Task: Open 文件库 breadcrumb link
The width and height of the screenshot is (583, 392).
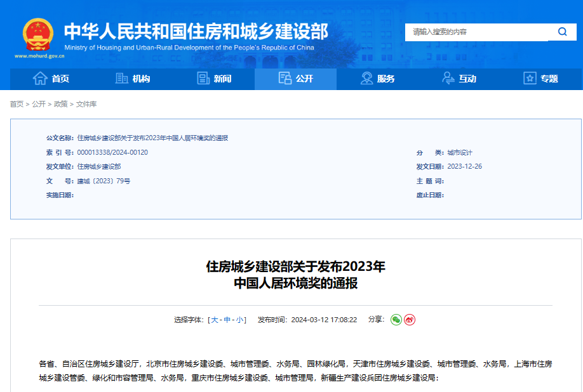Action: pyautogui.click(x=86, y=104)
